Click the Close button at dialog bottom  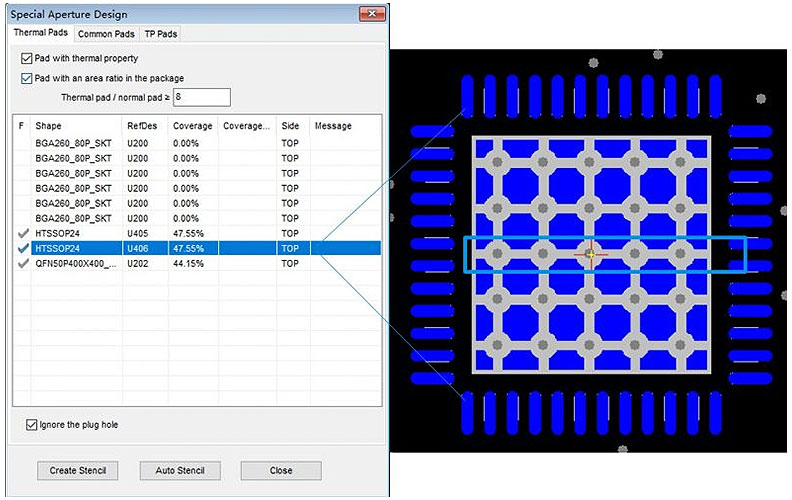point(281,470)
